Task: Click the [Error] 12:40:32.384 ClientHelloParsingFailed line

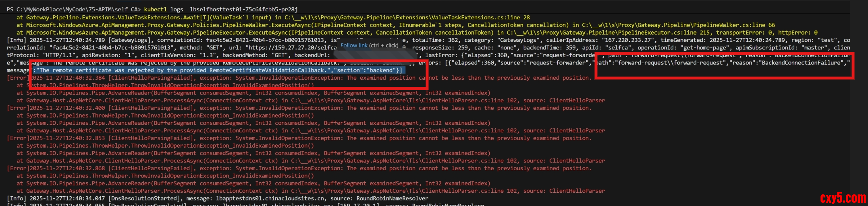Action: coord(299,78)
